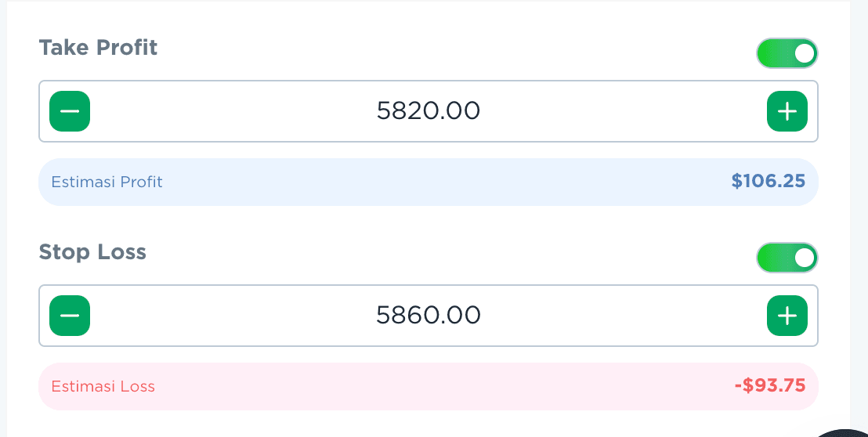Click the -$93.75 estimated loss amount

pyautogui.click(x=769, y=386)
